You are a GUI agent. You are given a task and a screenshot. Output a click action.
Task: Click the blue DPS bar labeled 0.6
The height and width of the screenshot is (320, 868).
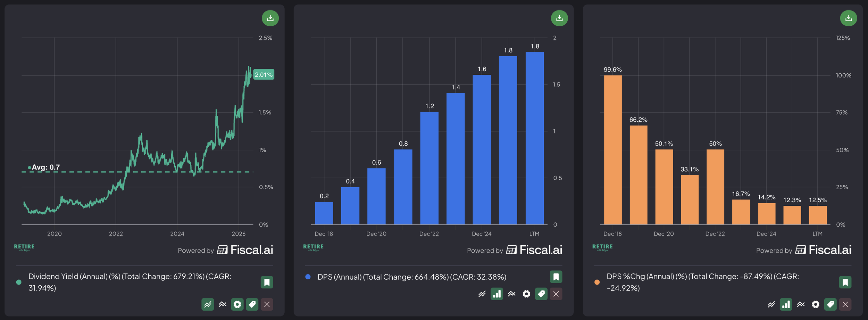pos(376,196)
